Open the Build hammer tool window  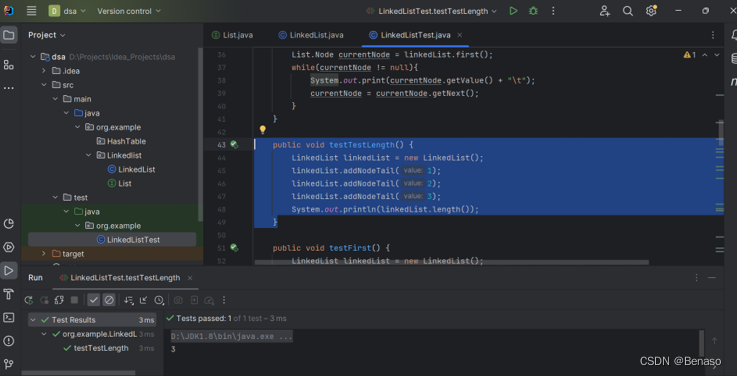click(8, 294)
